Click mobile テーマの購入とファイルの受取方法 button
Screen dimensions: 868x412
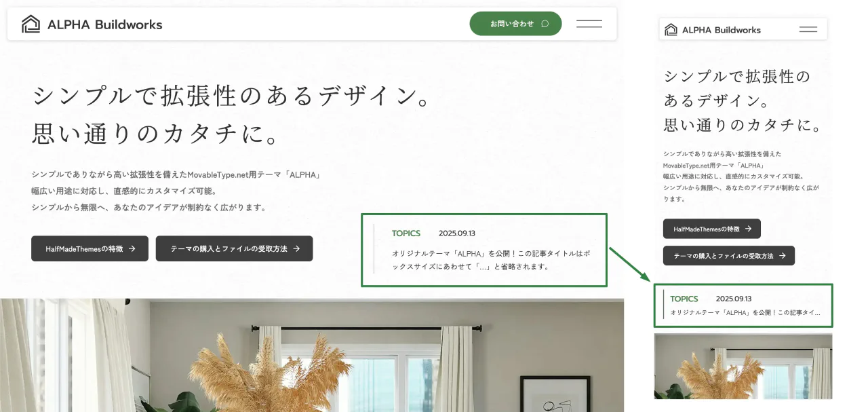pyautogui.click(x=729, y=256)
